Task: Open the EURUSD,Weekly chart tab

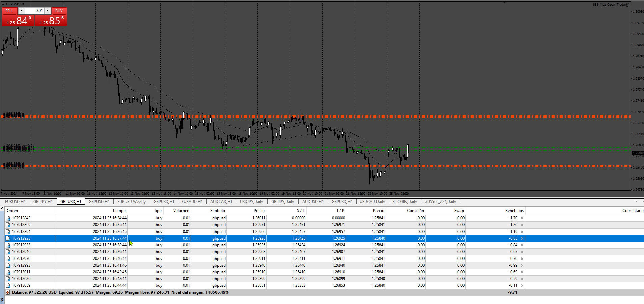Action: pyautogui.click(x=132, y=202)
